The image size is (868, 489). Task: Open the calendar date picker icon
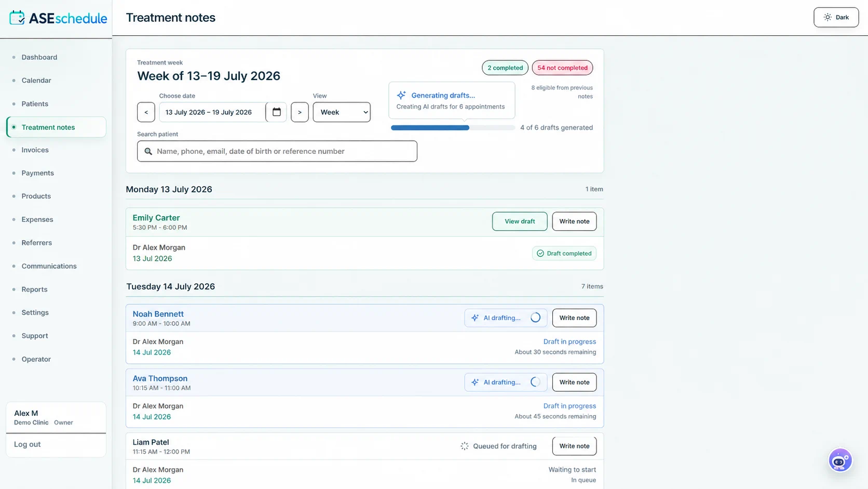click(x=276, y=112)
